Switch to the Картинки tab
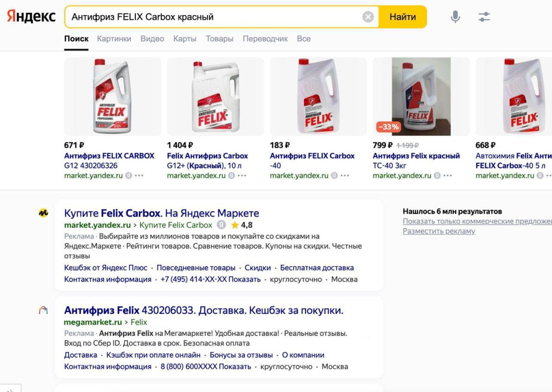Viewport: 552px width, 392px height. click(x=114, y=39)
